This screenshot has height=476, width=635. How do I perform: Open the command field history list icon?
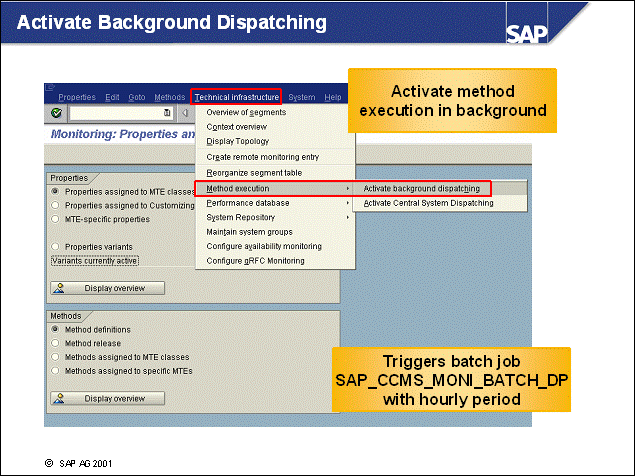click(x=167, y=114)
